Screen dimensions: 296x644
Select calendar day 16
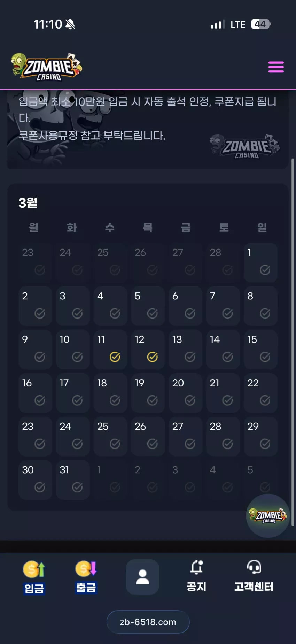(x=35, y=393)
